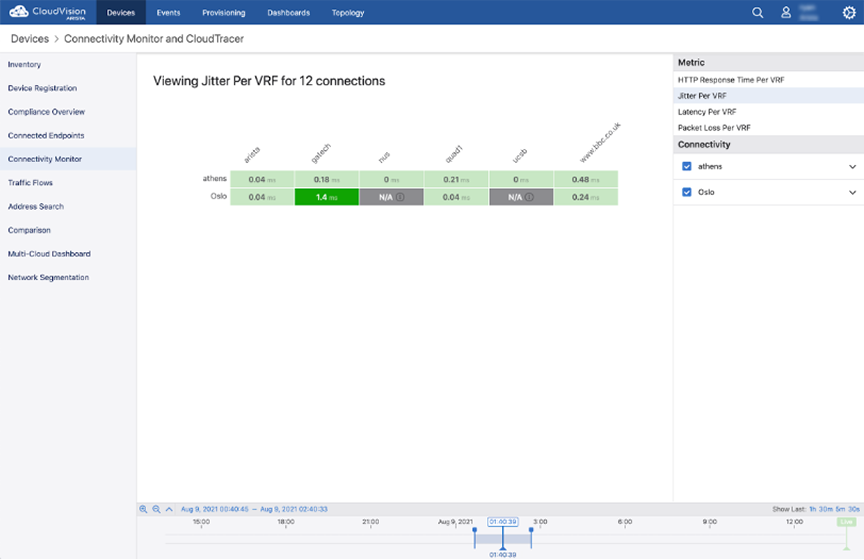Click the athens row label
Image resolution: width=864 pixels, height=560 pixels.
214,179
